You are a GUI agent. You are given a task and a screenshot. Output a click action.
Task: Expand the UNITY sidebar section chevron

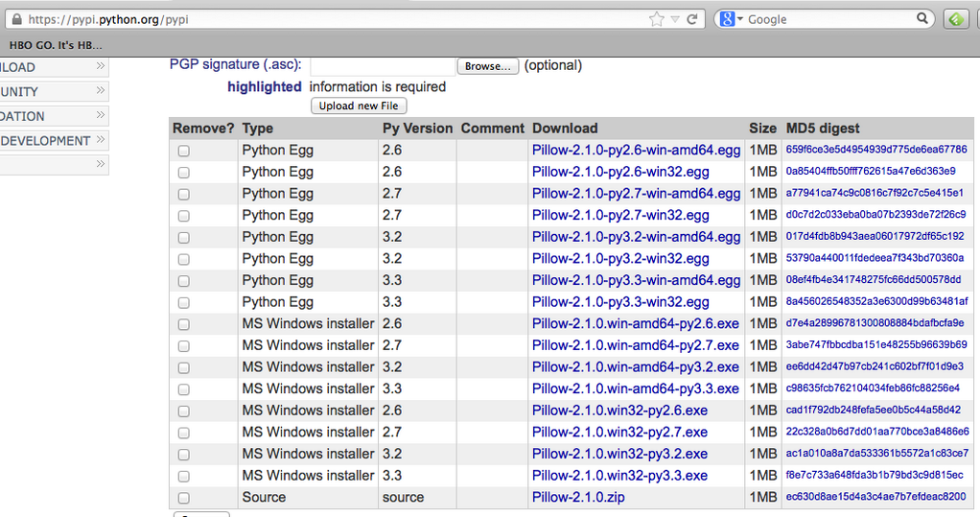[100, 91]
